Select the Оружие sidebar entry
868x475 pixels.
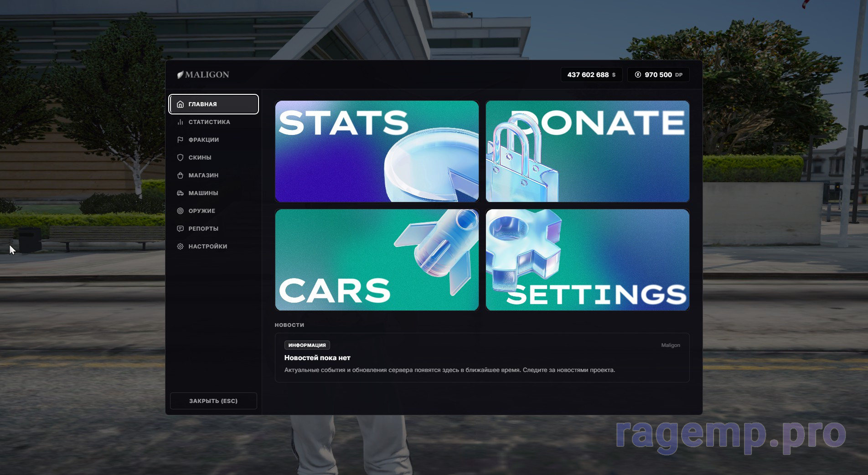[213, 211]
